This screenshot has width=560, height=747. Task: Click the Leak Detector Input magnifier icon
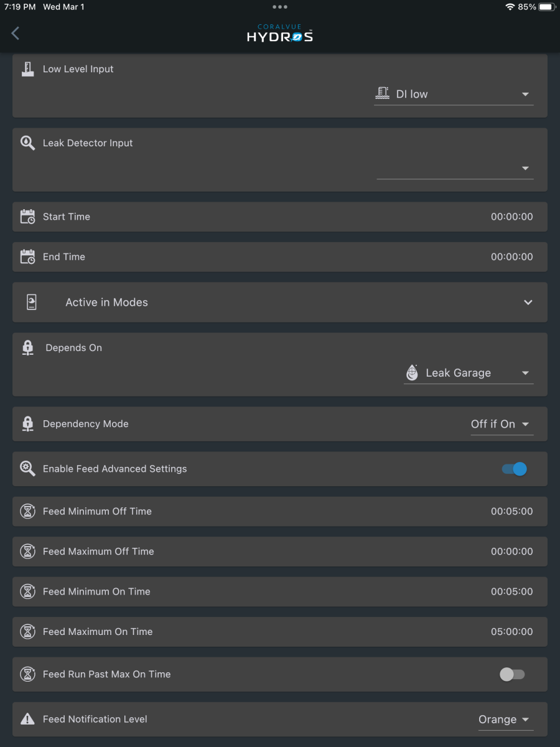27,143
